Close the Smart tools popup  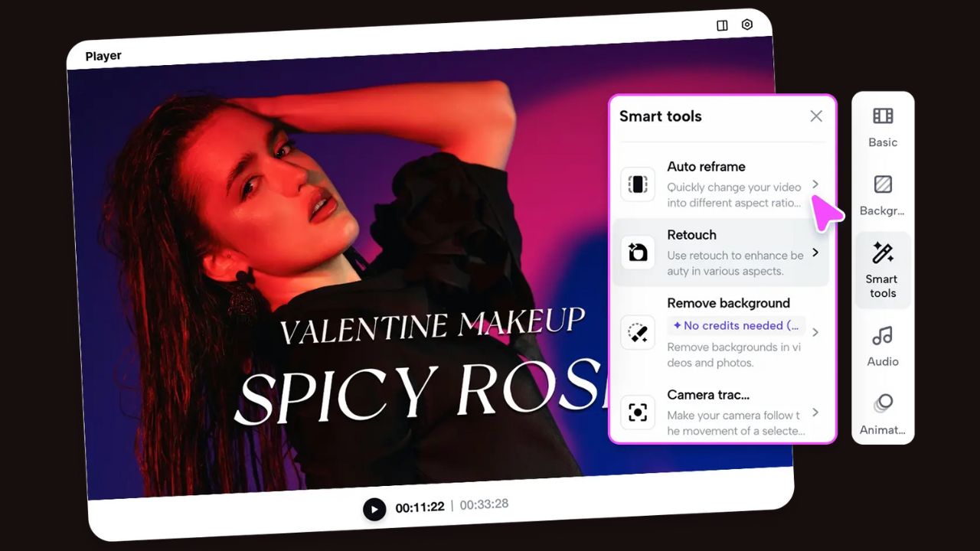815,116
